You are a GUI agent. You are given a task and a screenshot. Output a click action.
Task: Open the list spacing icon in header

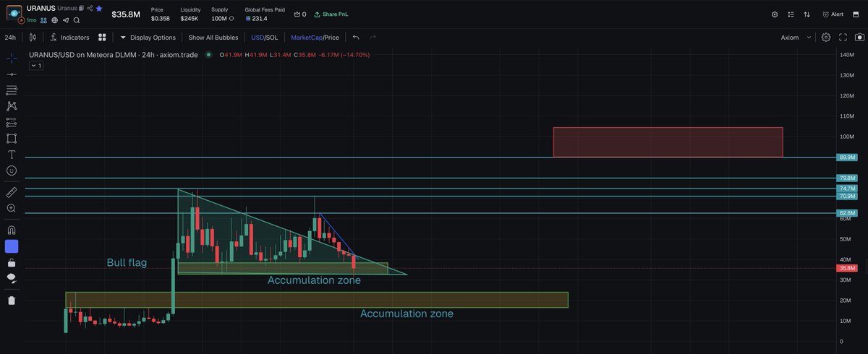(791, 14)
